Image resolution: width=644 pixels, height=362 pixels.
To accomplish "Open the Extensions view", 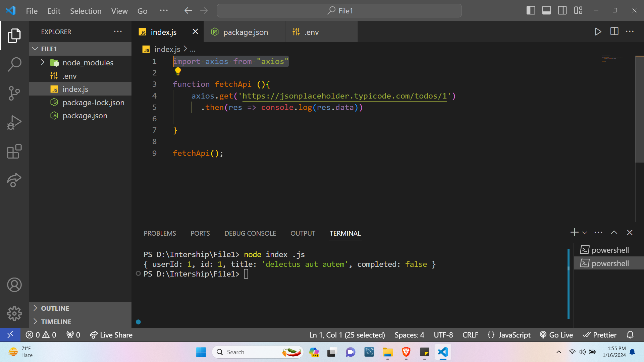I will click(14, 152).
